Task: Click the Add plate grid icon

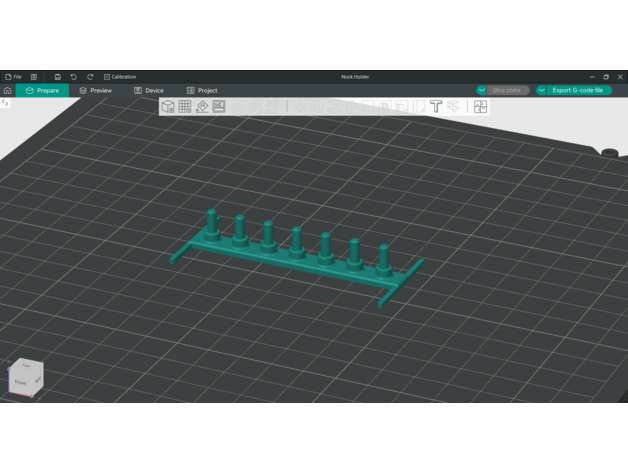Action: [x=185, y=106]
